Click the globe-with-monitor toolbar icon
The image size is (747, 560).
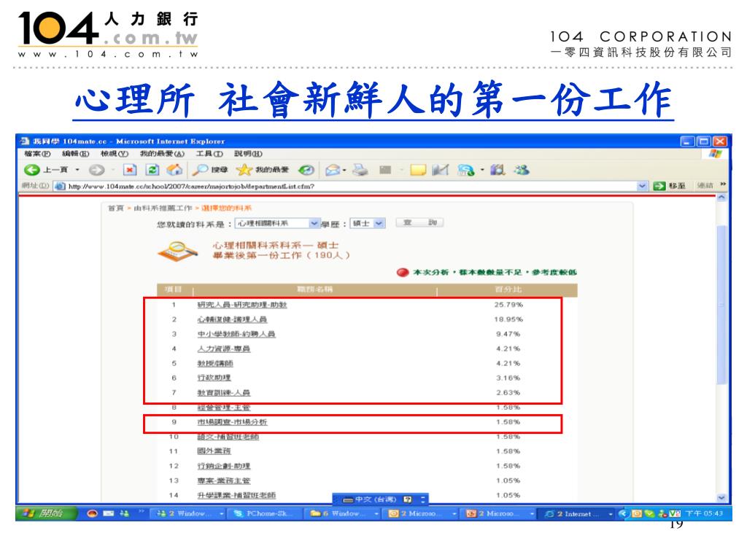click(465, 169)
